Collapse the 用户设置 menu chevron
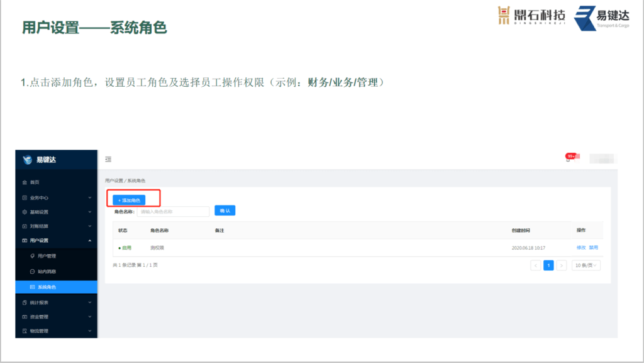 pyautogui.click(x=89, y=240)
